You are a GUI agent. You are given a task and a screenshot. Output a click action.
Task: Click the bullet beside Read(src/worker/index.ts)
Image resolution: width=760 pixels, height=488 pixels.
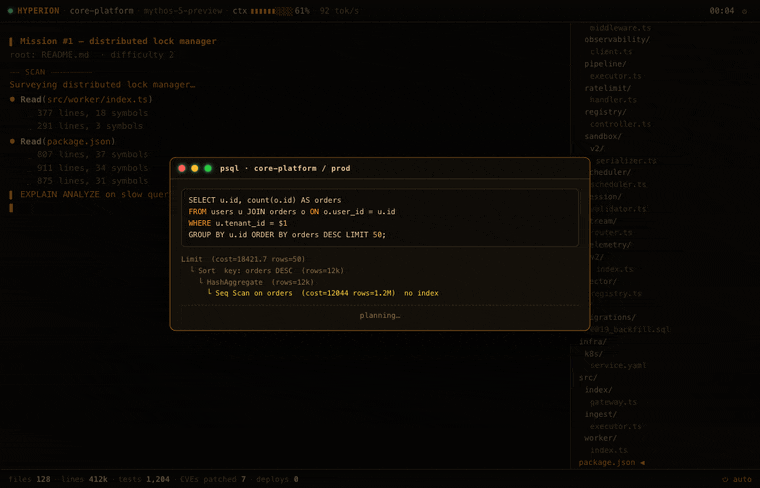12,99
